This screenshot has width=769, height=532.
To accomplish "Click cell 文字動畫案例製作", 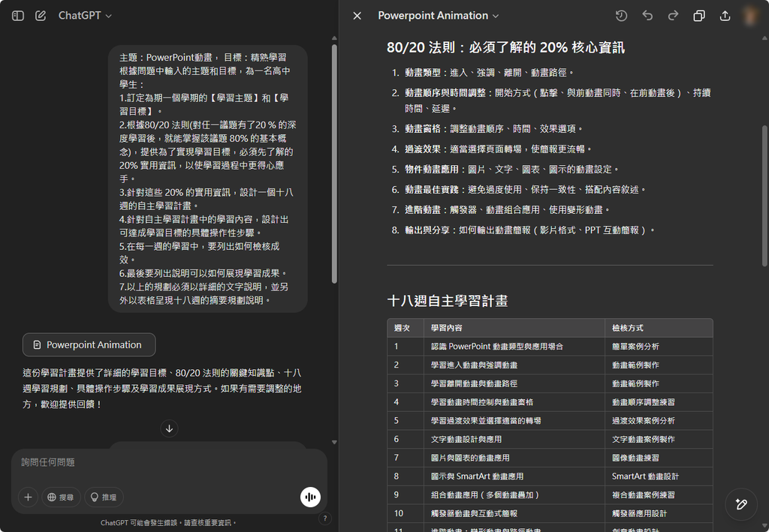I will pyautogui.click(x=659, y=440).
